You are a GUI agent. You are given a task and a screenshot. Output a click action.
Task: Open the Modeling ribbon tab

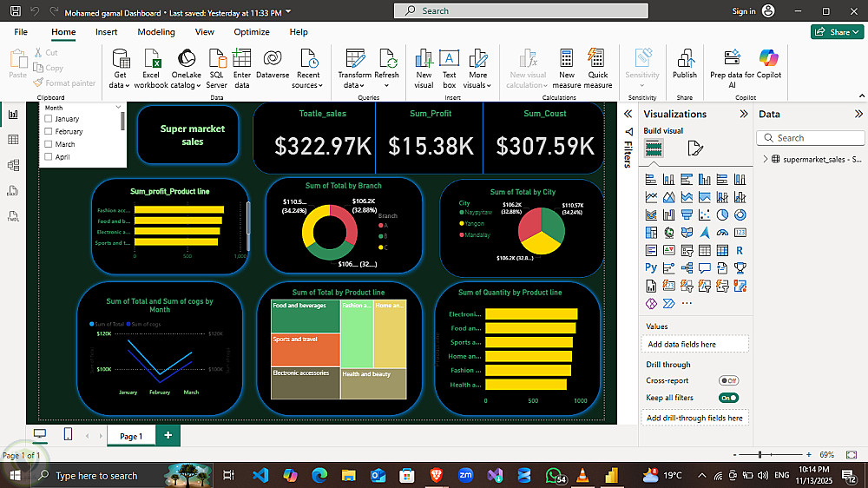(x=156, y=32)
